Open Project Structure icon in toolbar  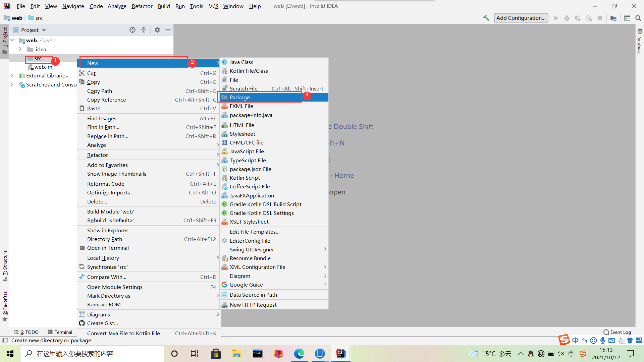coord(613,18)
